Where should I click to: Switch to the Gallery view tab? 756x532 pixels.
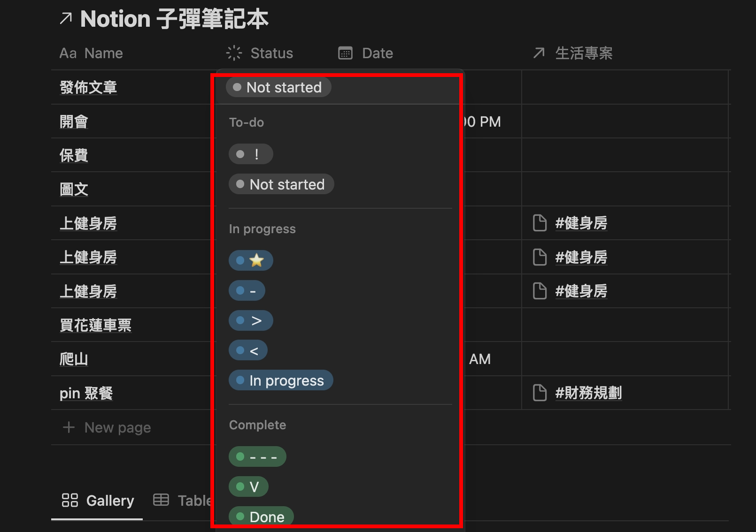[98, 501]
